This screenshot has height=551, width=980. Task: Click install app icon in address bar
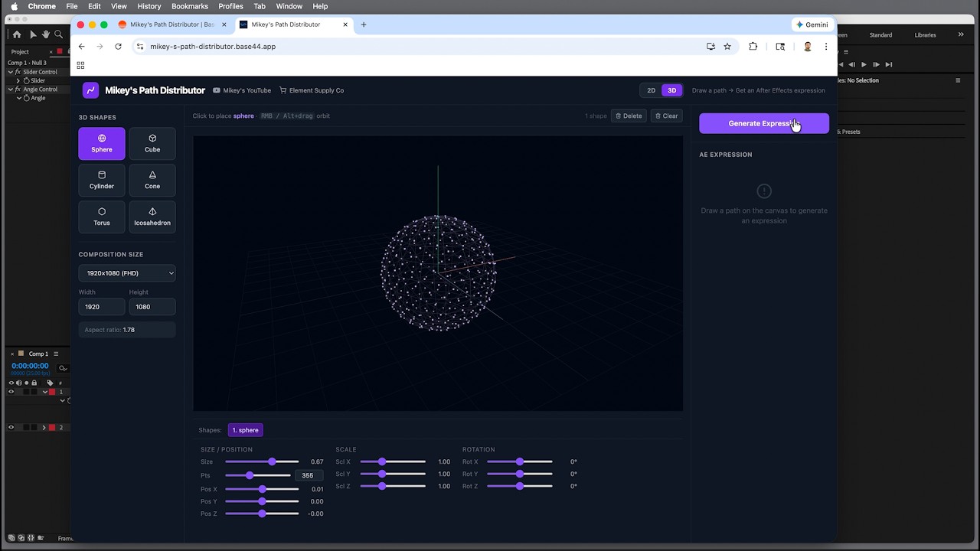tap(710, 47)
